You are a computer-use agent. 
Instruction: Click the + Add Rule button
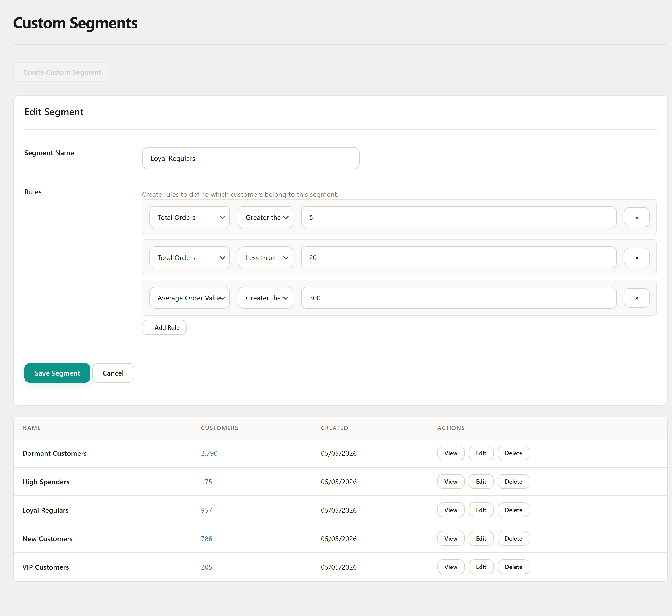[x=164, y=328]
